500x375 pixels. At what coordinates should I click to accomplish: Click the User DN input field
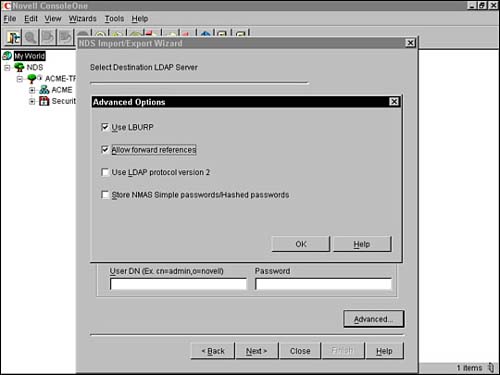(x=178, y=284)
